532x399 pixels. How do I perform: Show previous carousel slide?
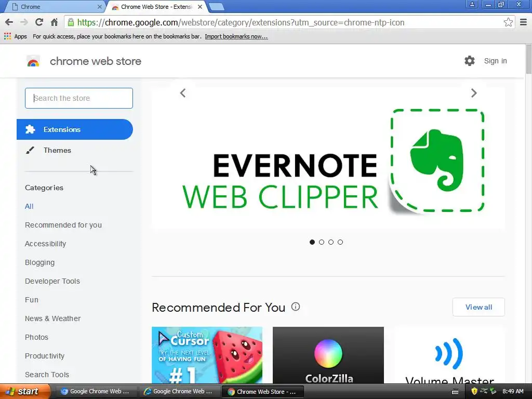point(183,93)
